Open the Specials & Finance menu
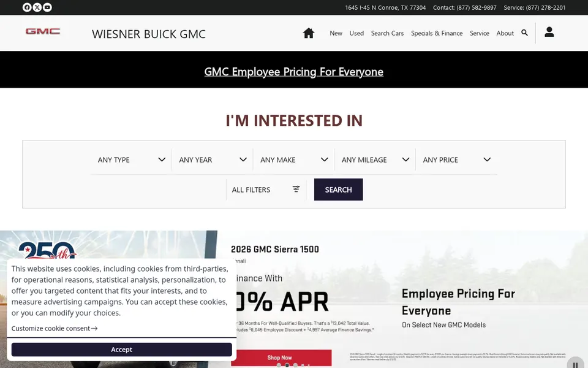This screenshot has height=368, width=588. [x=437, y=33]
